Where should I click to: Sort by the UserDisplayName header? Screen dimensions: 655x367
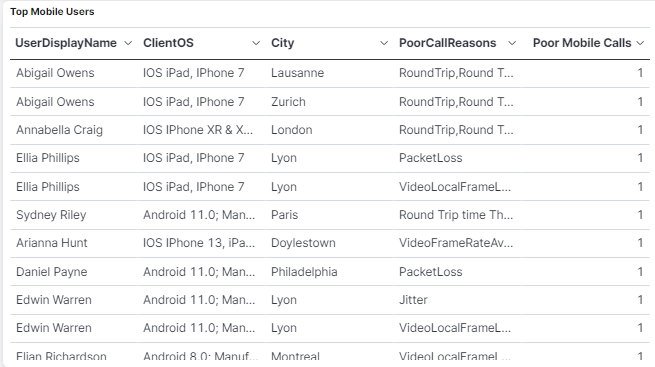click(66, 43)
